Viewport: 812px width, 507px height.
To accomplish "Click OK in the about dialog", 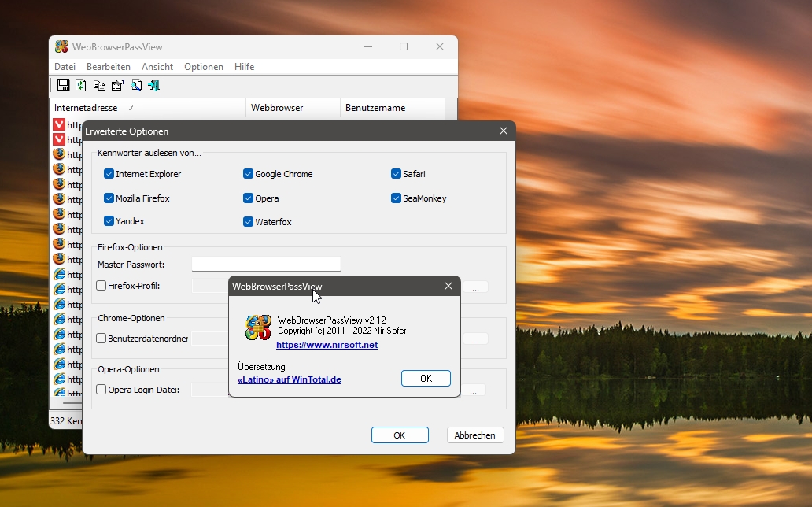I will [x=426, y=379].
